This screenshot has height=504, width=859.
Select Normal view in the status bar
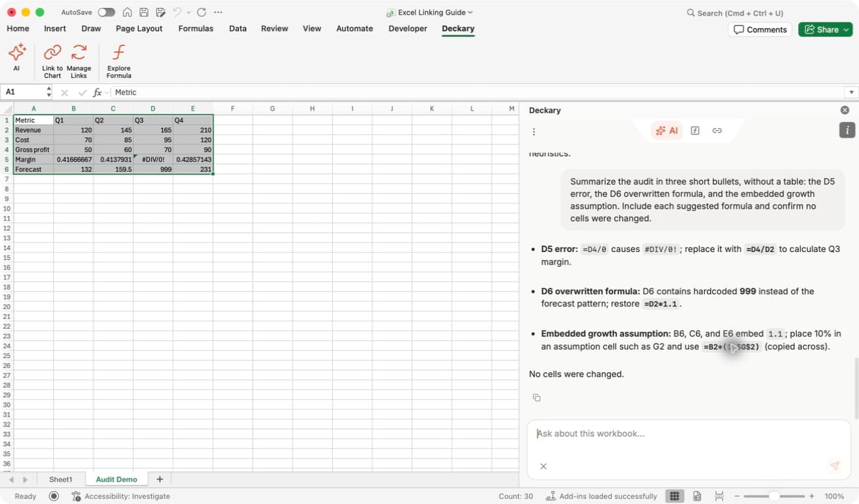pos(674,496)
